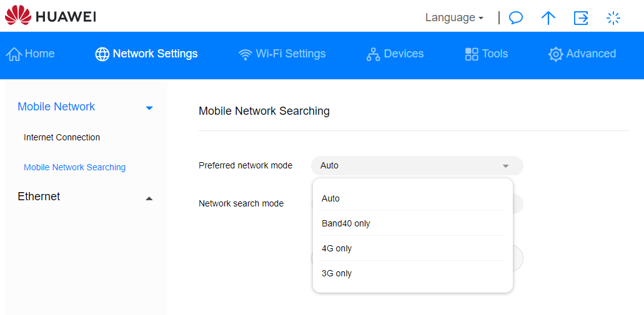The height and width of the screenshot is (315, 644).
Task: Open the Wi-Fi Settings tab
Action: (282, 54)
